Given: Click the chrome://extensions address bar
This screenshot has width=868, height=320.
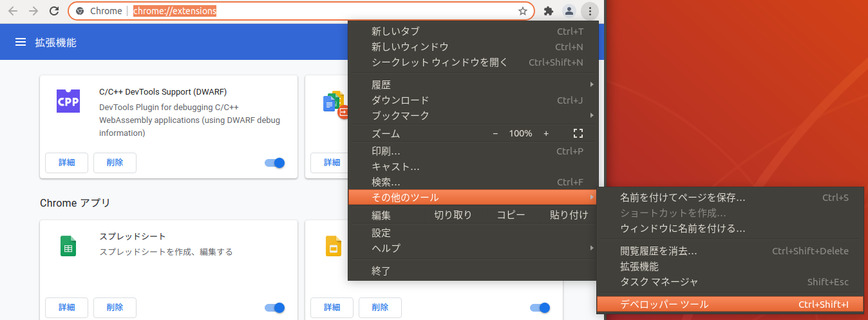Looking at the screenshot, I should click(301, 11).
